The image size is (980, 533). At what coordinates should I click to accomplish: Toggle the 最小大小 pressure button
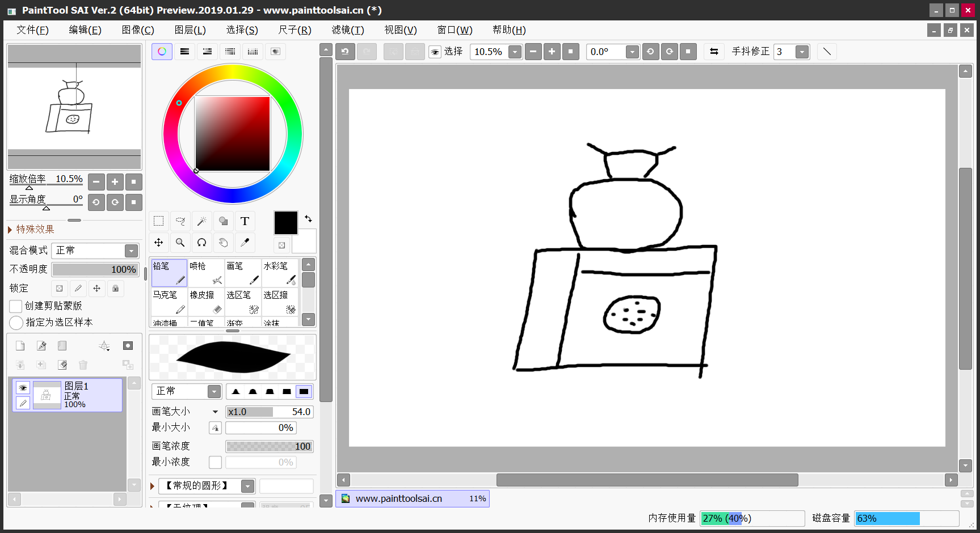[x=215, y=428]
